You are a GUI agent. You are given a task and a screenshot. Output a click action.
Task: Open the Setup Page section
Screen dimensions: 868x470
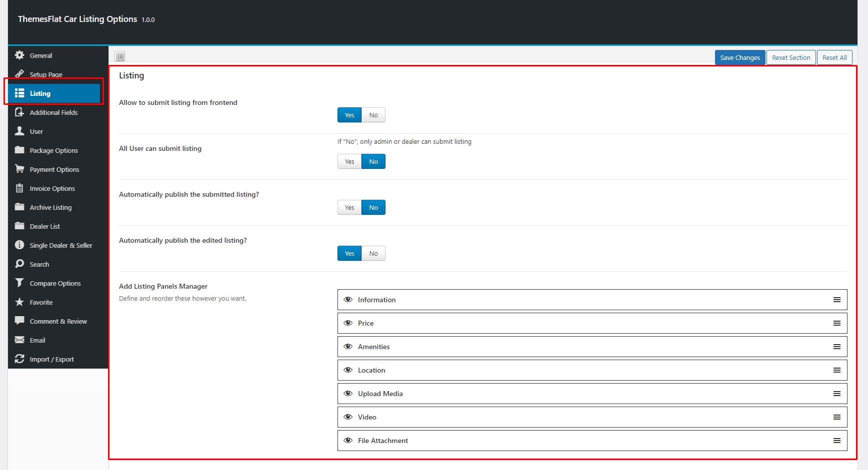[x=58, y=74]
